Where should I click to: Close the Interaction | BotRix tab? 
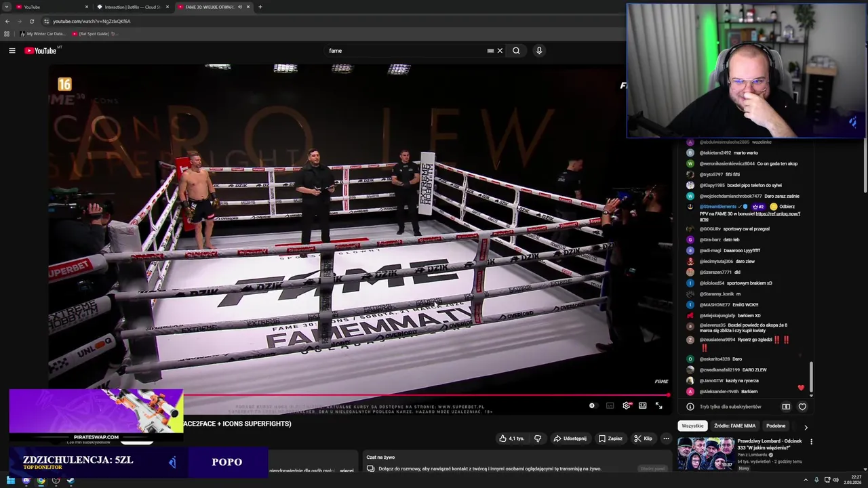pos(167,7)
